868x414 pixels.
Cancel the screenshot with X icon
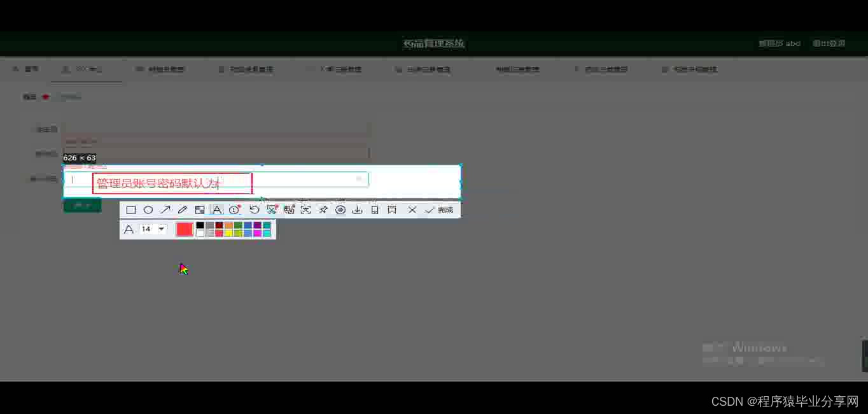[412, 210]
